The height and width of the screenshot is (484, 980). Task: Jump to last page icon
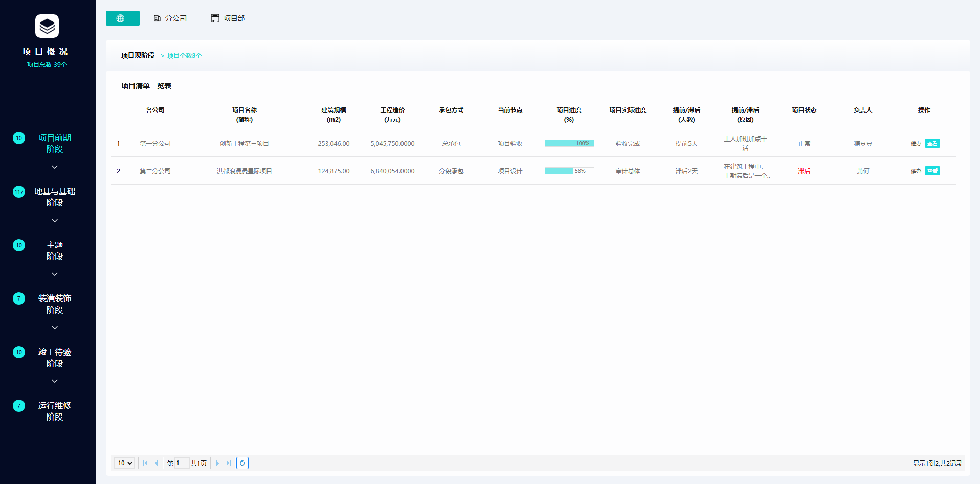click(x=229, y=463)
